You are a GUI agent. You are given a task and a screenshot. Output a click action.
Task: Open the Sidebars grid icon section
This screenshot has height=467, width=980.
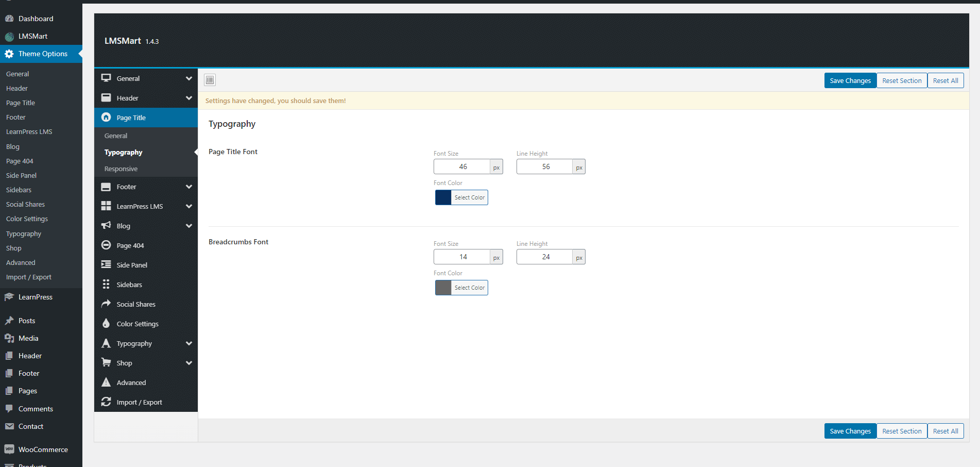106,284
